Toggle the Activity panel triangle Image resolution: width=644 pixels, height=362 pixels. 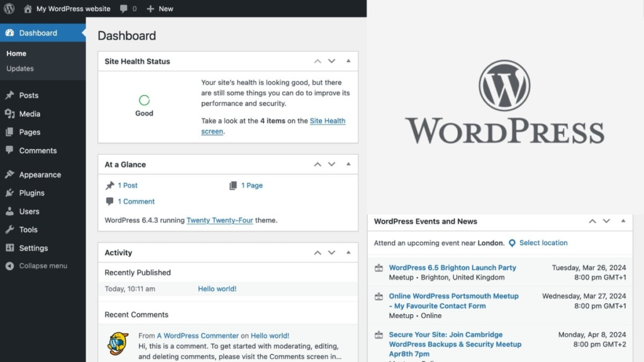coord(348,252)
